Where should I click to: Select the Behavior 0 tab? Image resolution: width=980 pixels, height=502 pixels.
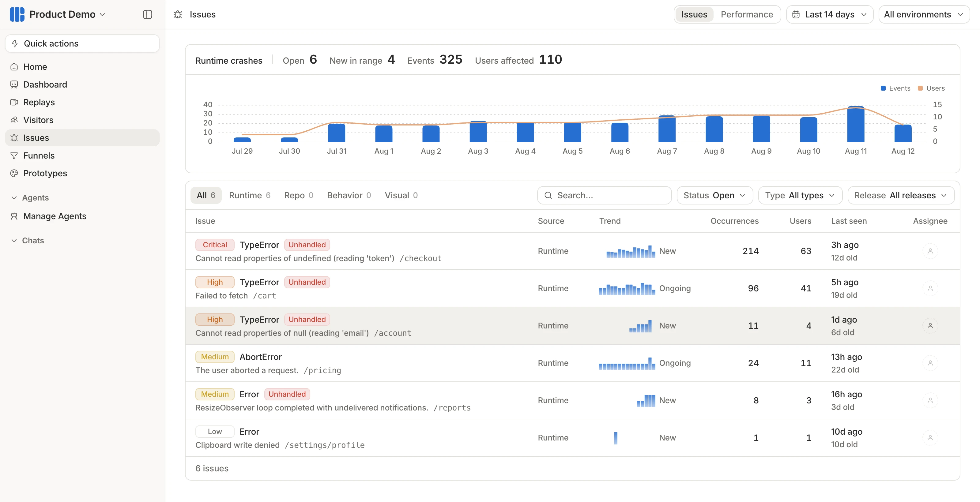tap(349, 195)
